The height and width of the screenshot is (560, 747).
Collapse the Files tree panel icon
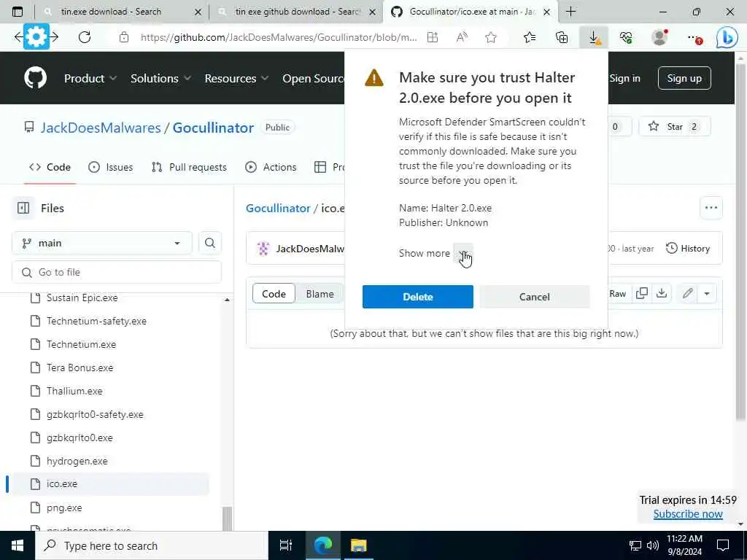pyautogui.click(x=23, y=208)
